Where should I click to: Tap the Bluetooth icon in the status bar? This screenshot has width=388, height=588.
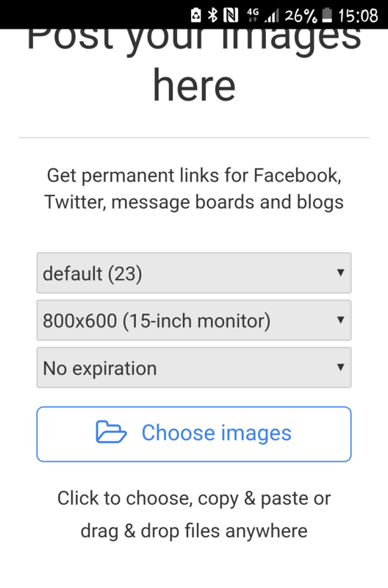pyautogui.click(x=213, y=15)
